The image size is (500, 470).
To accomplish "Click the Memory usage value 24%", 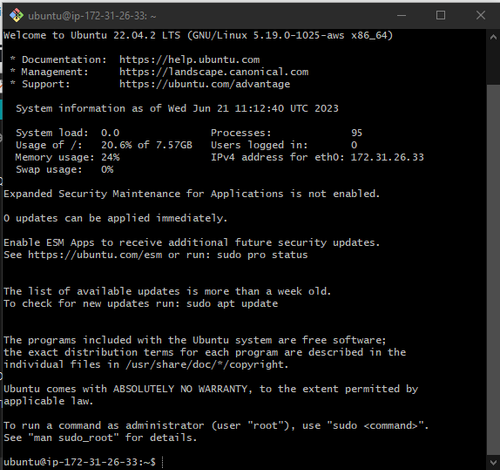I will pyautogui.click(x=110, y=157).
